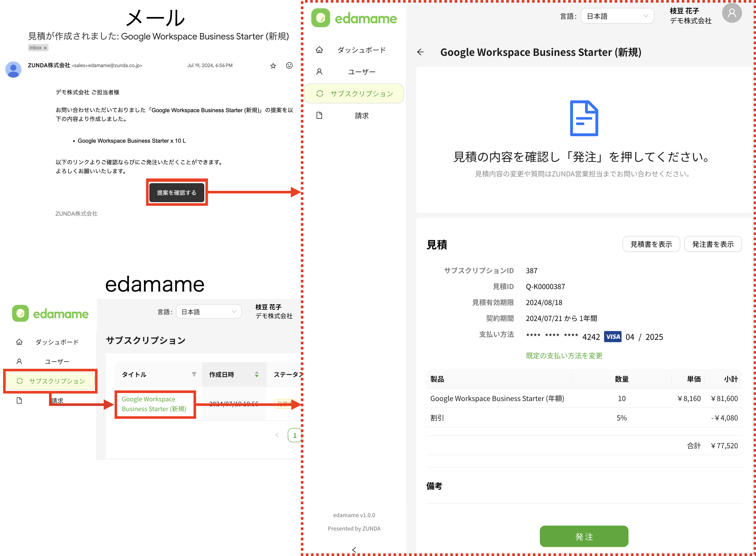Filter the タイトル column with the funnel icon

194,374
